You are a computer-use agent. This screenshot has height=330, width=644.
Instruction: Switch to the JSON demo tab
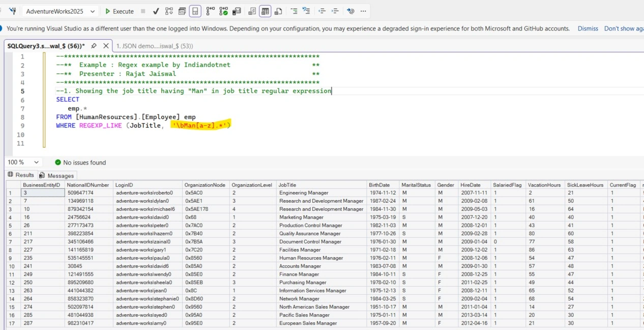(x=155, y=46)
